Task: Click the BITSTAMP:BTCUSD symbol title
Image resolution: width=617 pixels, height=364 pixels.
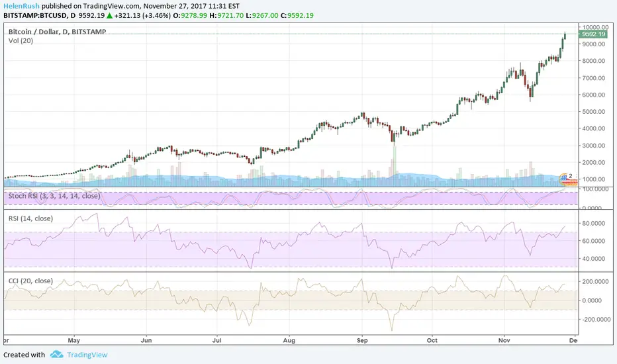Action: (34, 16)
